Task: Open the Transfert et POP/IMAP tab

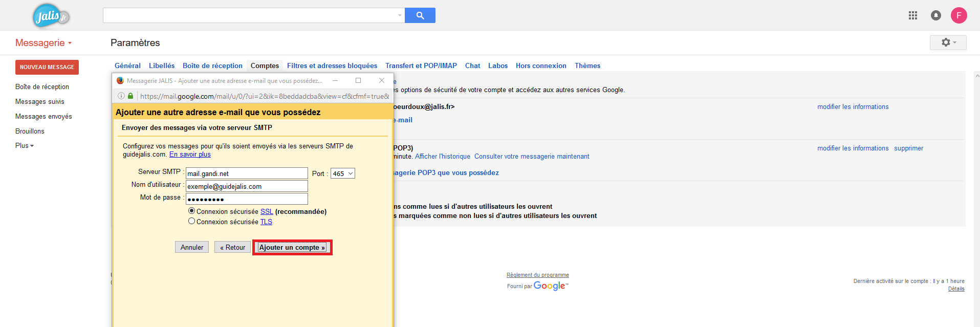Action: click(421, 66)
